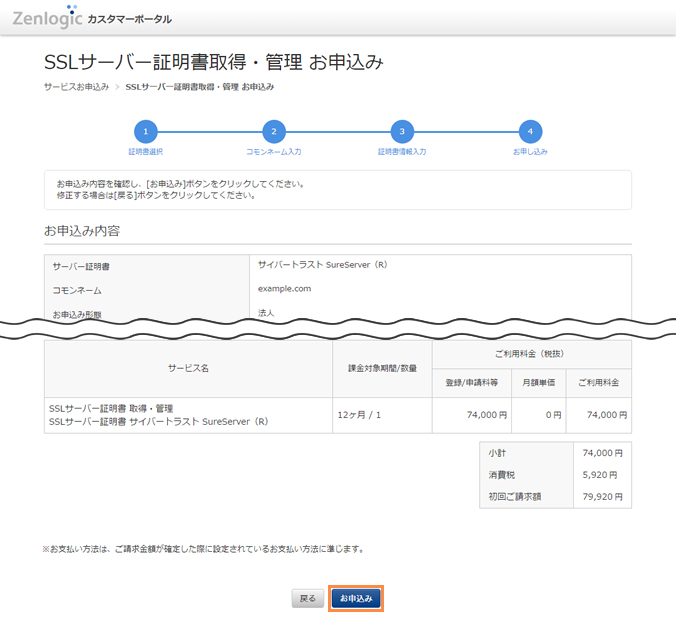Click the example.com common name value
This screenshot has height=623, width=676.
[x=285, y=289]
